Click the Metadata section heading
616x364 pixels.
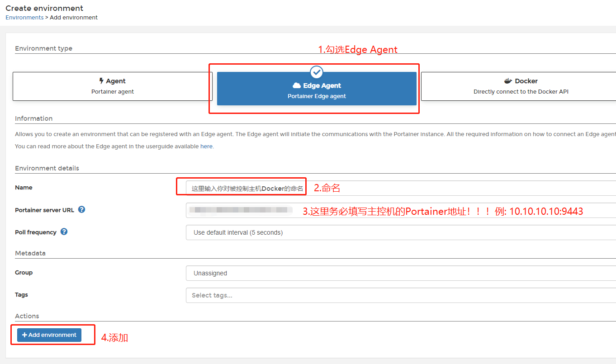[30, 253]
